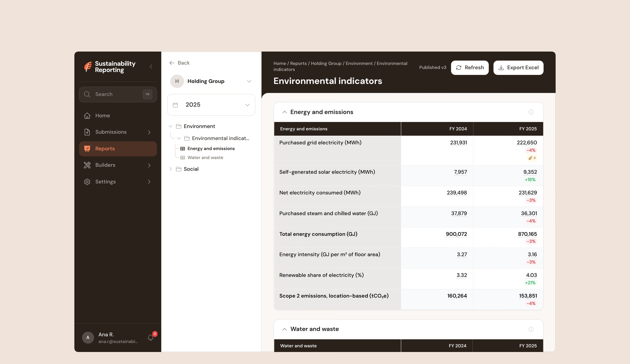
Task: Click the Export Excel button
Action: 518,68
